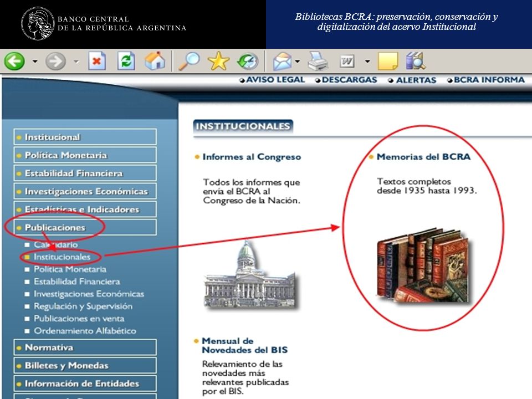Click the Research books magnifier icon
This screenshot has width=532, height=399.
click(x=416, y=61)
